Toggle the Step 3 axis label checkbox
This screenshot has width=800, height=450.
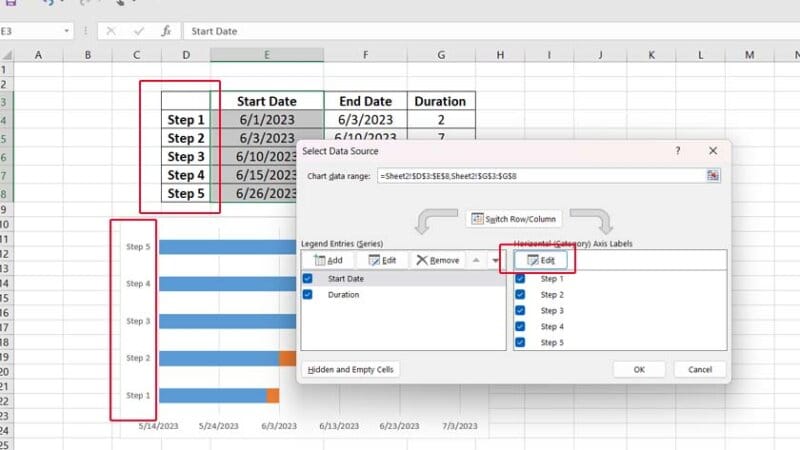pyautogui.click(x=520, y=310)
